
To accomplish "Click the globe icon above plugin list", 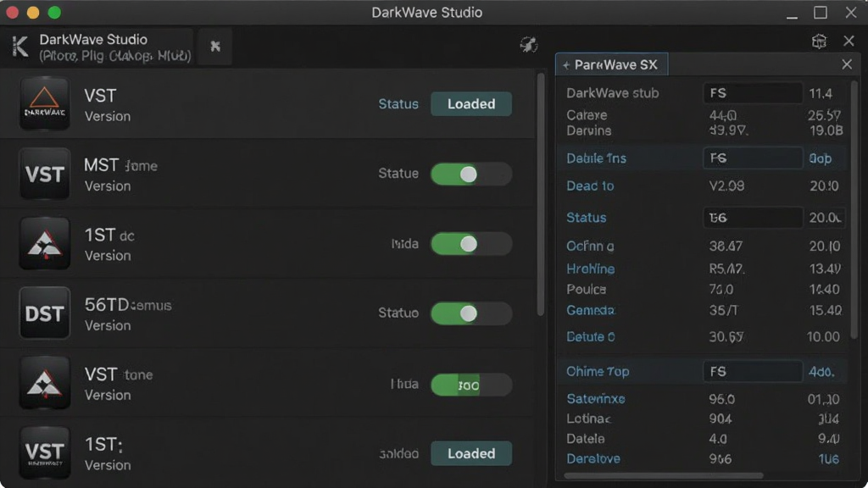I will pyautogui.click(x=529, y=44).
